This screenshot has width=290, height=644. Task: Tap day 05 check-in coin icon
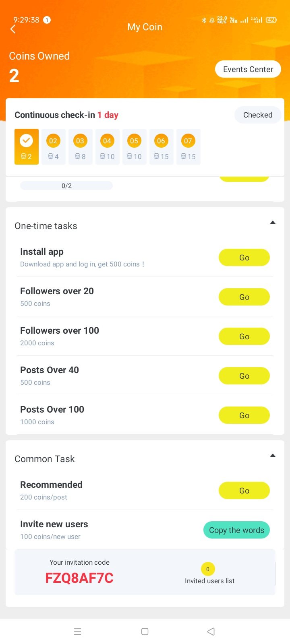click(x=134, y=141)
